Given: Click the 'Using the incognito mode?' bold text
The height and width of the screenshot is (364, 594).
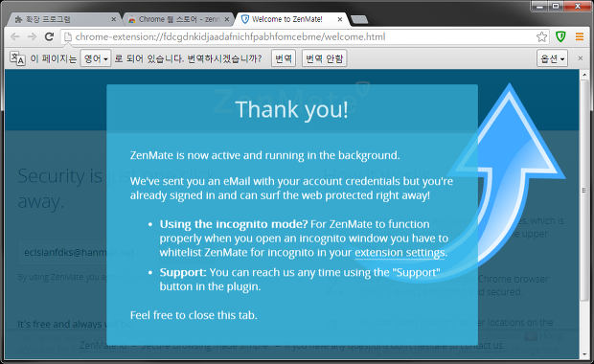Looking at the screenshot, I should coord(234,224).
